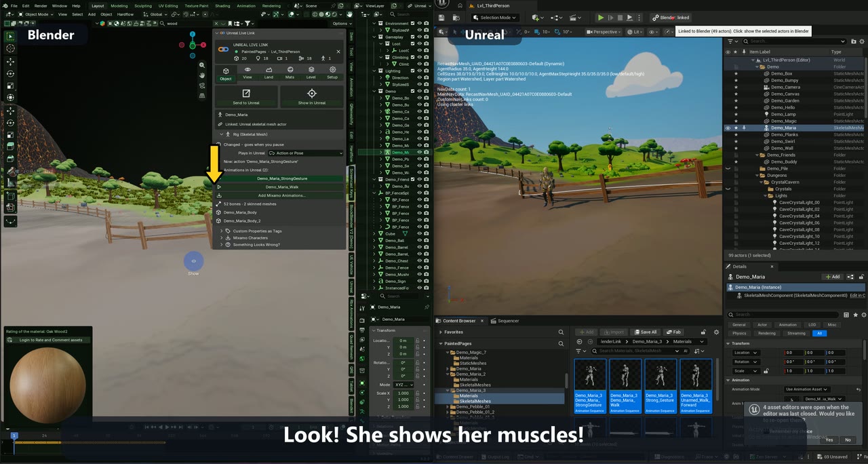Select the All filter in Details
Viewport: 868px width, 464px height.
[819, 333]
